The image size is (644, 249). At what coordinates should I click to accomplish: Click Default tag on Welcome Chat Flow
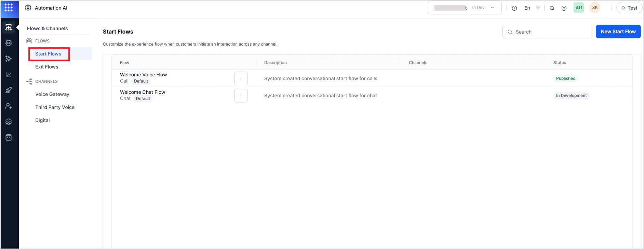pyautogui.click(x=143, y=99)
